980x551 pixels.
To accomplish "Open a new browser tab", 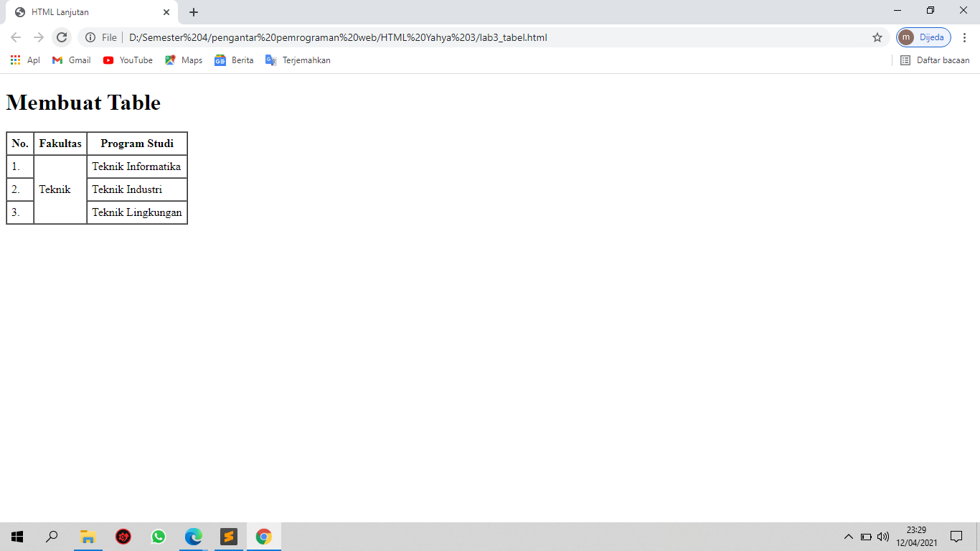I will (193, 12).
